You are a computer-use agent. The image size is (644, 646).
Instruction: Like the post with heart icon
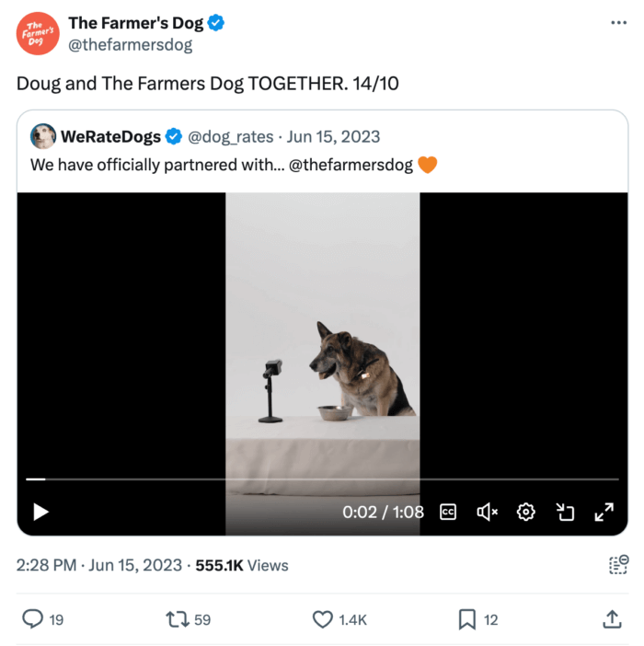click(323, 619)
